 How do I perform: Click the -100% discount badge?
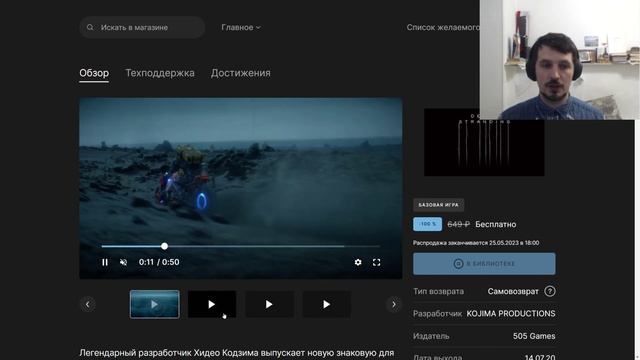(x=427, y=224)
